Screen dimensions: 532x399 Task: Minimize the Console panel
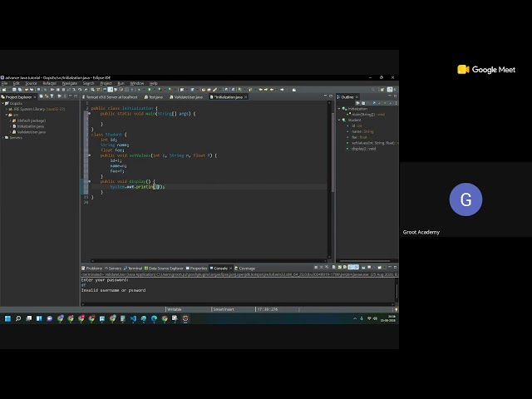pos(390,267)
